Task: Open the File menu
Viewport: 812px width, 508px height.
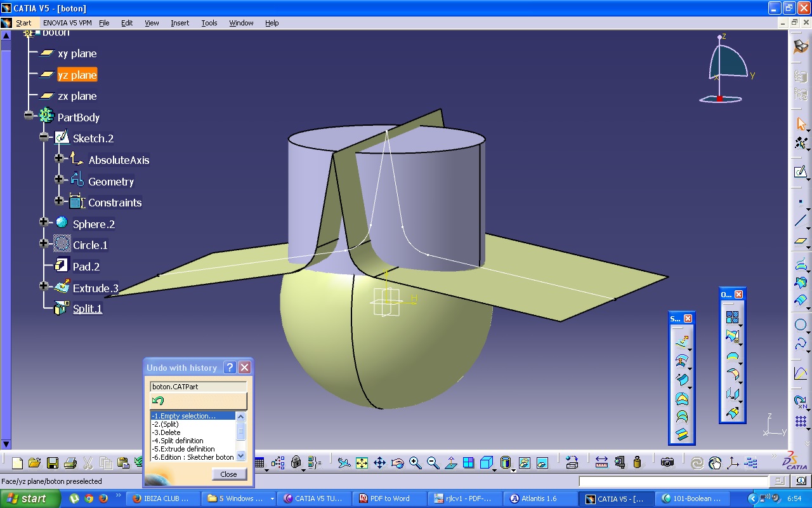Action: tap(104, 23)
